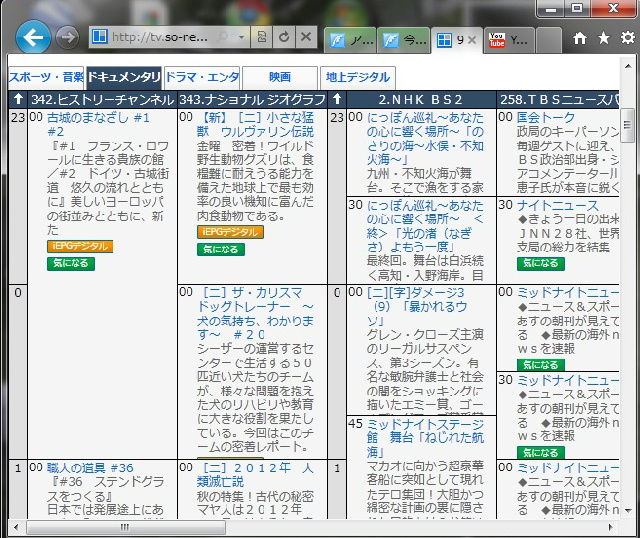Click the 342.ヒストリーチャンネル channel header

102,100
